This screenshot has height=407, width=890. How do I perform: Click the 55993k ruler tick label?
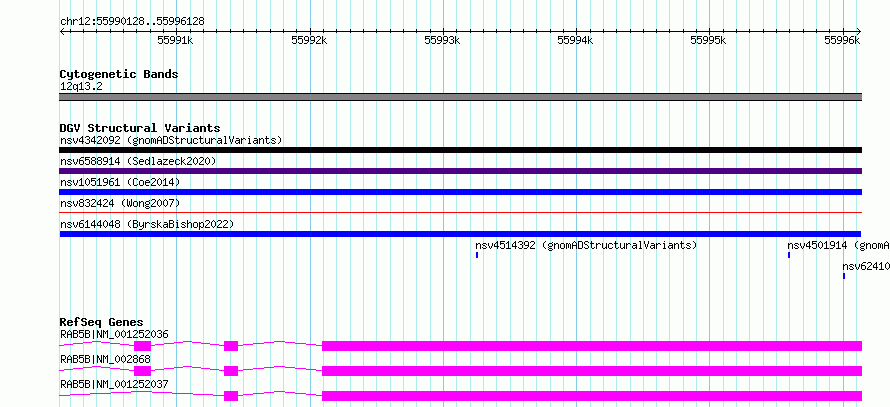tap(443, 40)
